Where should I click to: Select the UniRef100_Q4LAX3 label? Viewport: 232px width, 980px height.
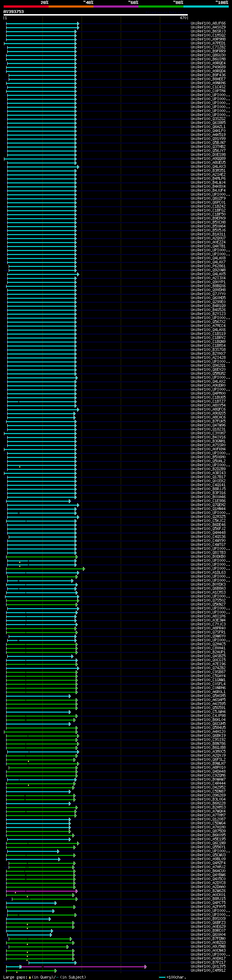[208, 167]
